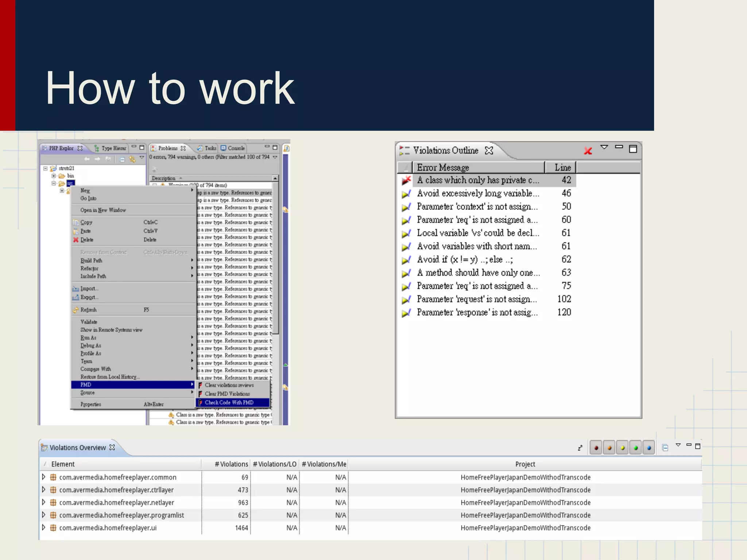
Task: Click the Clear PMD Violations flag icon
Action: click(x=200, y=394)
